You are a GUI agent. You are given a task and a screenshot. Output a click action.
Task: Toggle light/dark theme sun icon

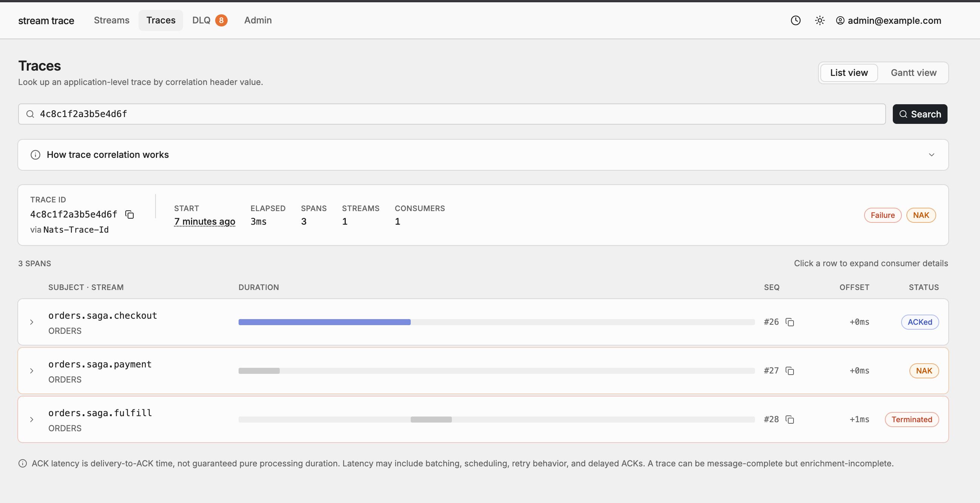820,20
